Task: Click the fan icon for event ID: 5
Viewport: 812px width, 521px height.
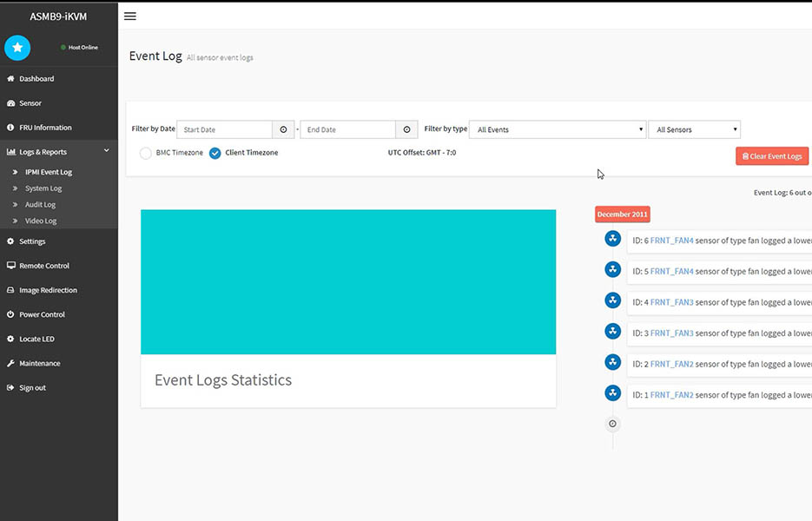Action: [x=612, y=269]
